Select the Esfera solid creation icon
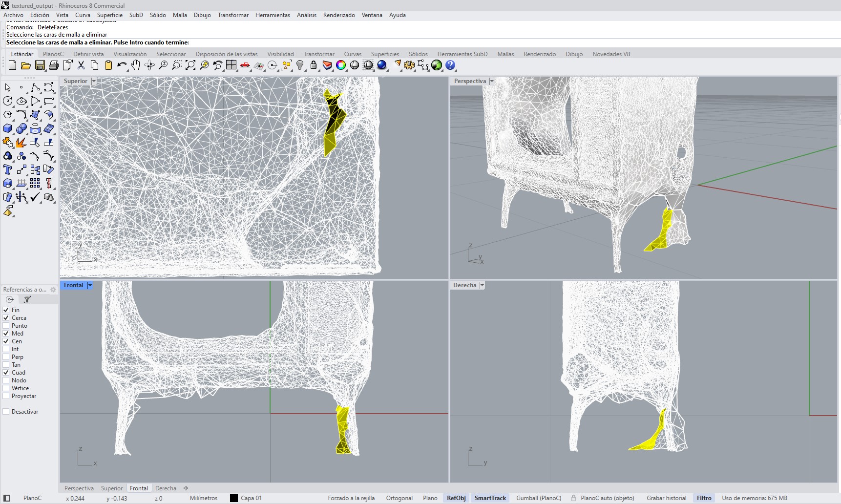This screenshot has width=841, height=504. pyautogui.click(x=21, y=128)
